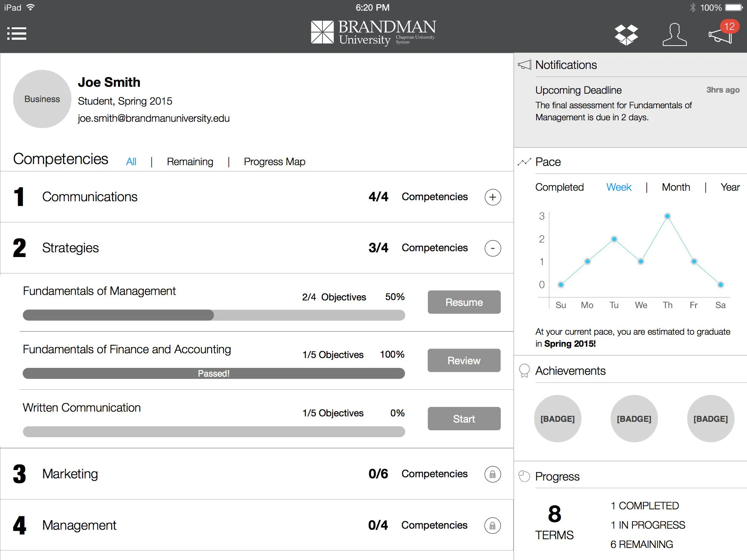Select the Week pace view
This screenshot has width=747, height=560.
(619, 187)
